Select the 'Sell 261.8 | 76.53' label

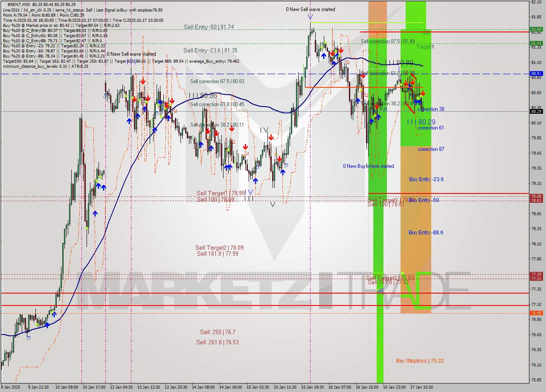(x=218, y=342)
